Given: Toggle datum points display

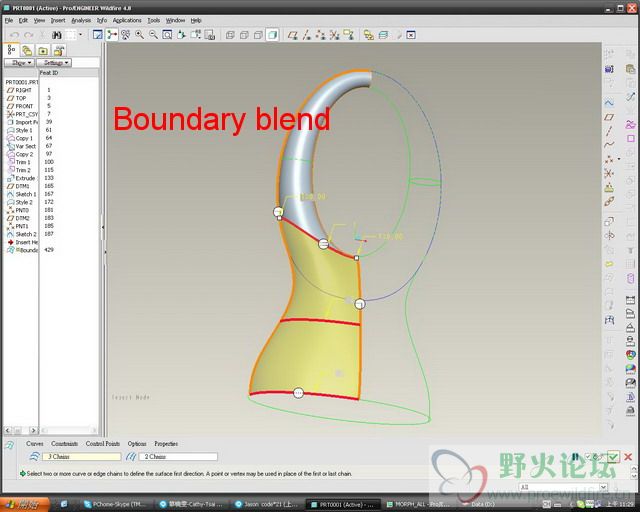Looking at the screenshot, I should pyautogui.click(x=320, y=35).
